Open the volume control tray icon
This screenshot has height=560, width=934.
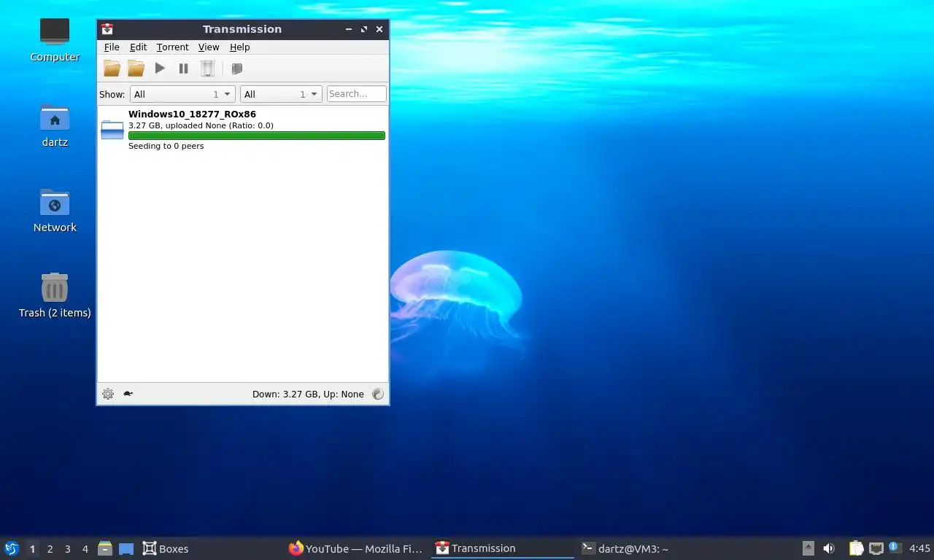(829, 548)
